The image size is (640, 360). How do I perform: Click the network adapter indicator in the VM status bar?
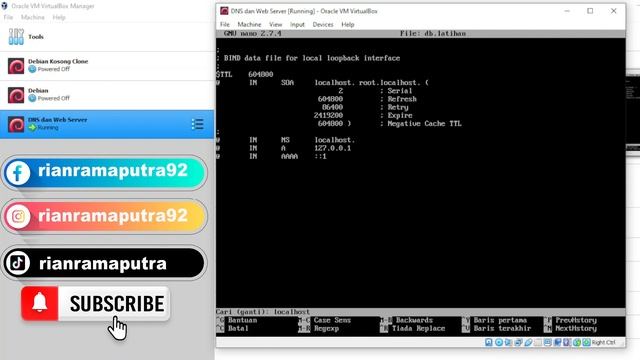click(518, 342)
